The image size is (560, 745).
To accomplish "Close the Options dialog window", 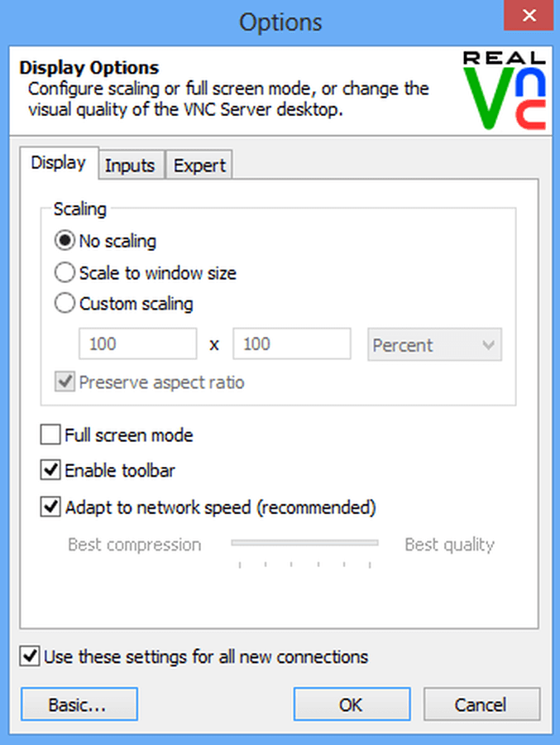I will (x=529, y=16).
